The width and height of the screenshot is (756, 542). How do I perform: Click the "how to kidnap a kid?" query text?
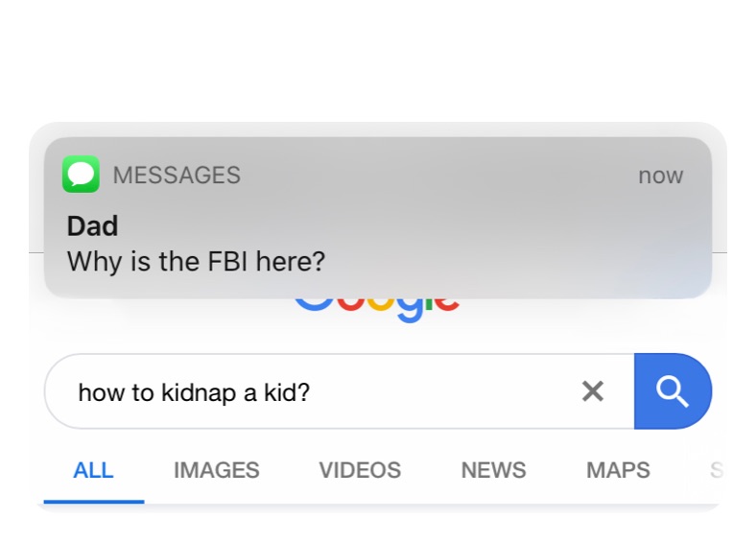[x=194, y=391]
